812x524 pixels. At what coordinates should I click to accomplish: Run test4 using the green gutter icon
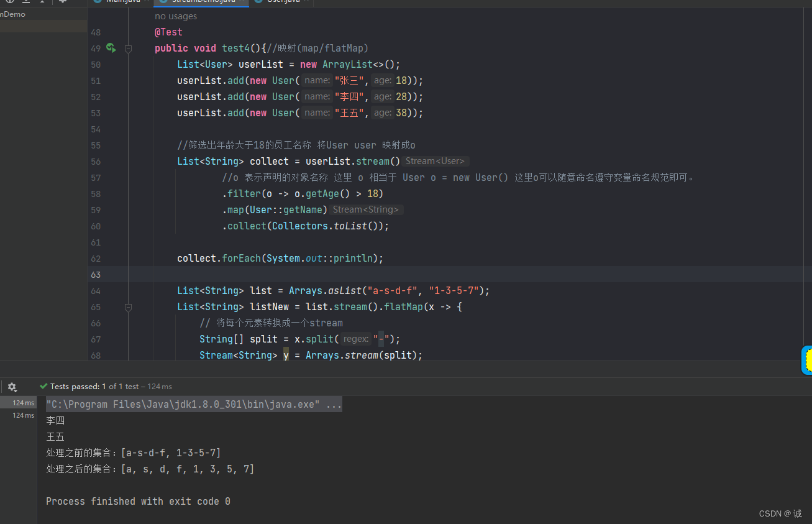111,48
